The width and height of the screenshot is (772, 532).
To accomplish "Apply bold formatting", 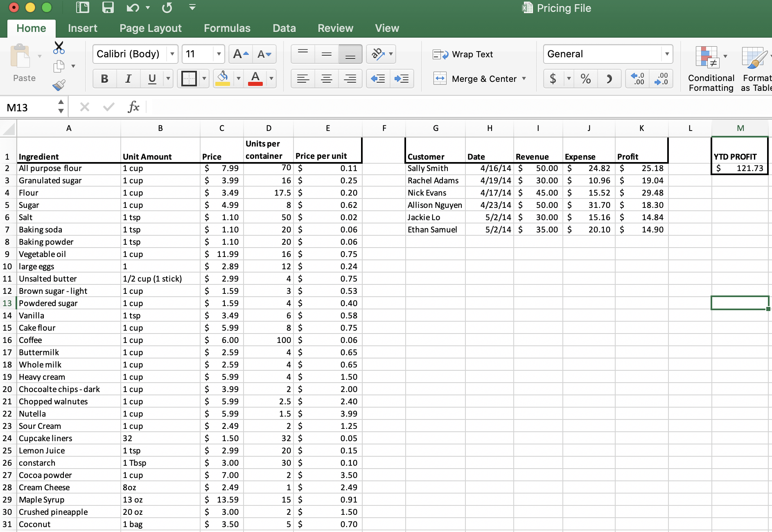I will 104,79.
